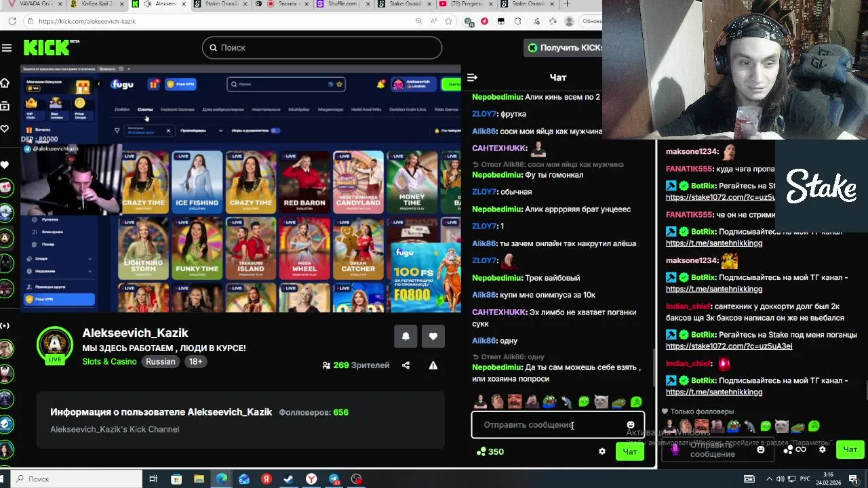This screenshot has width=868, height=488.
Task: Reload the page in browser toolbar
Action: (12, 21)
